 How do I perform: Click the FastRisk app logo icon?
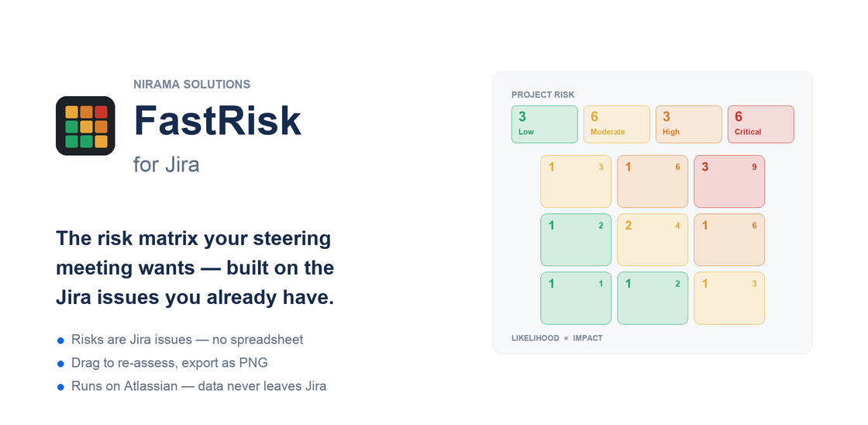tap(85, 126)
